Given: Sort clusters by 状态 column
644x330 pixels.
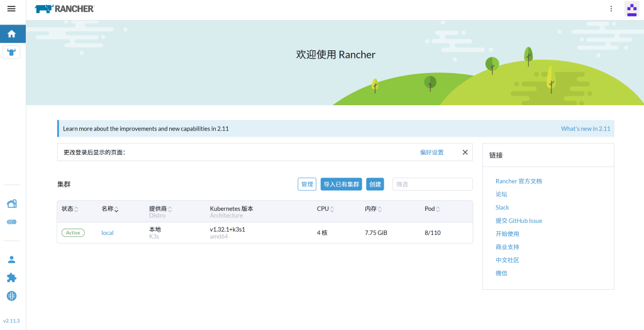Looking at the screenshot, I should click(x=69, y=208).
